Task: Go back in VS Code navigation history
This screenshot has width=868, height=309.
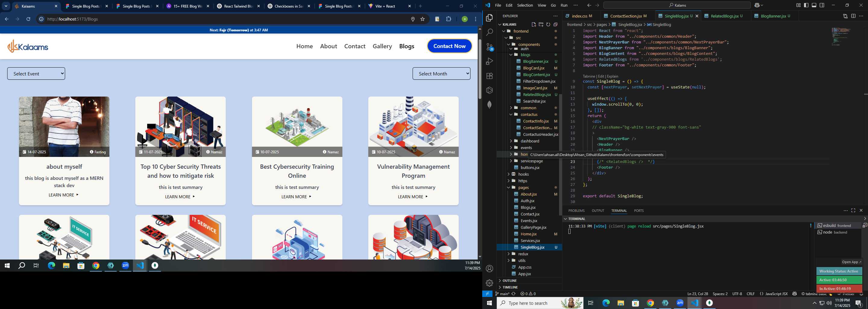Action: tap(589, 5)
